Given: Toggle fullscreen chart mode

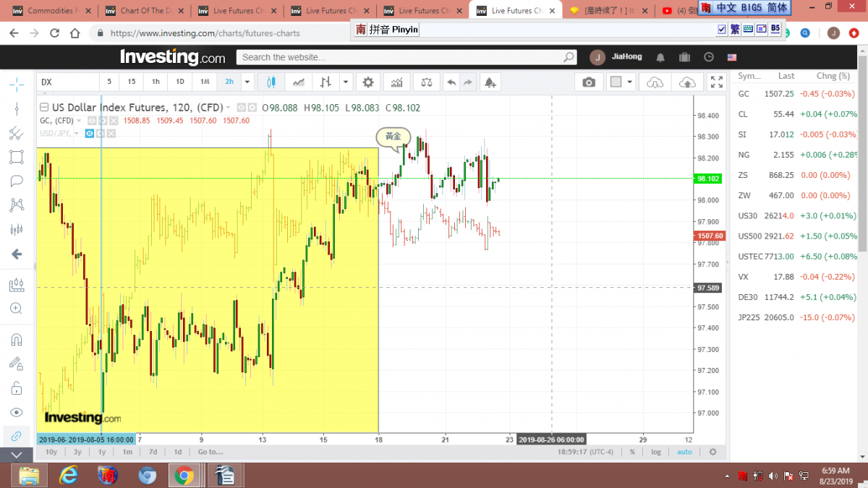Looking at the screenshot, I should pos(716,82).
